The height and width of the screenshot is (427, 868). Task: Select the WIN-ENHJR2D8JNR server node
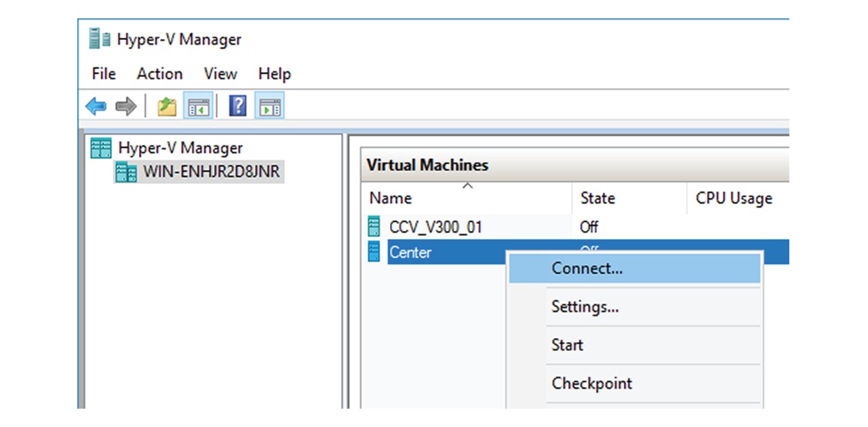(x=211, y=172)
